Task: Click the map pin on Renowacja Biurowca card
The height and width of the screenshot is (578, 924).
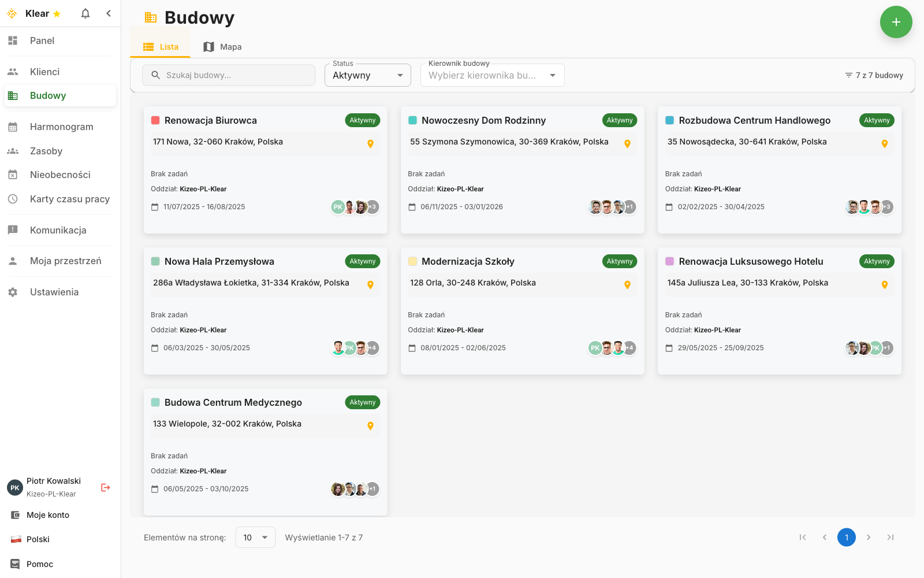Action: [370, 144]
